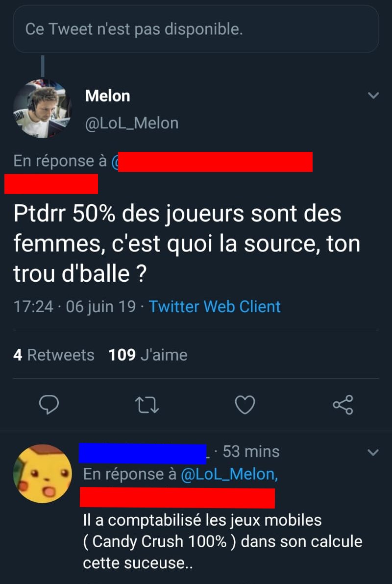Screen dimensions: 392x584
Task: Open the blue redacted username on reply
Action: tap(143, 454)
